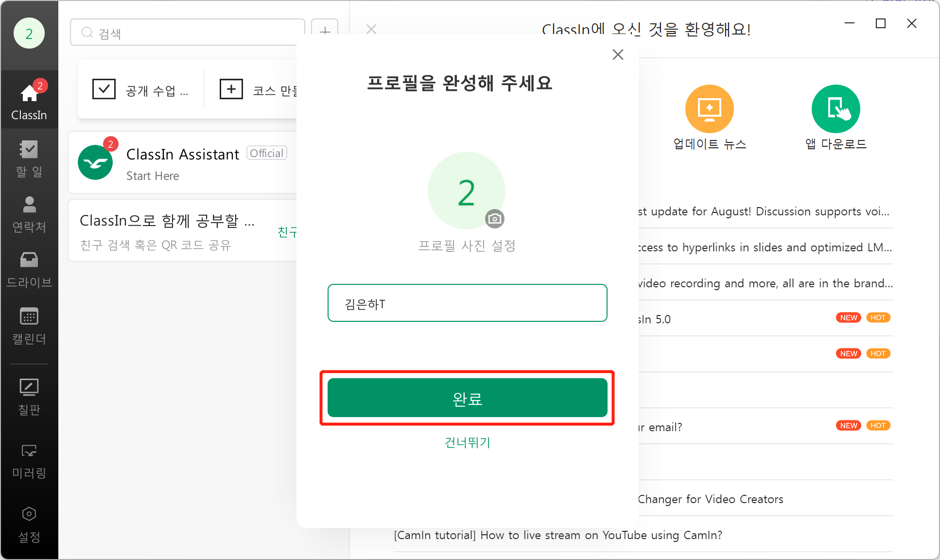Screen dimensions: 940x560
Task: Click the 코스 만들기 plus icon
Action: (231, 89)
